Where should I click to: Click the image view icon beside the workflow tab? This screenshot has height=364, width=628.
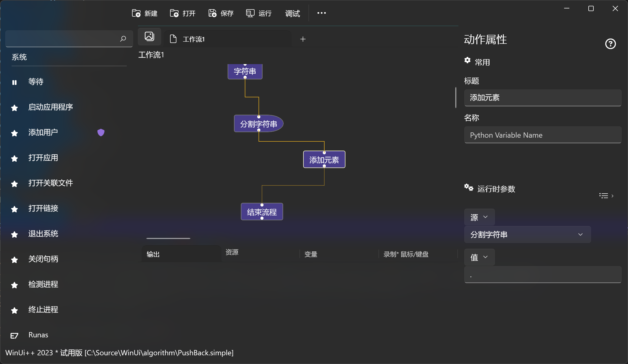pyautogui.click(x=149, y=36)
